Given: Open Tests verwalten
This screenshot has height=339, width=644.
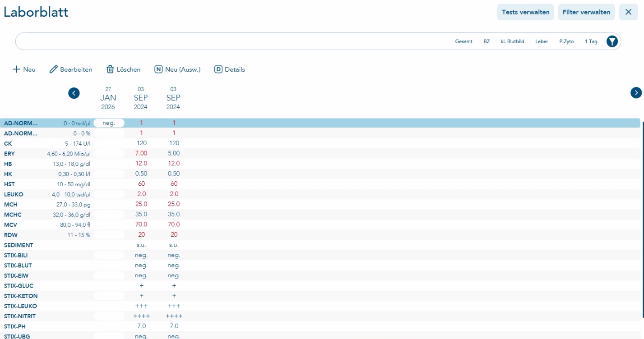Looking at the screenshot, I should coord(525,12).
